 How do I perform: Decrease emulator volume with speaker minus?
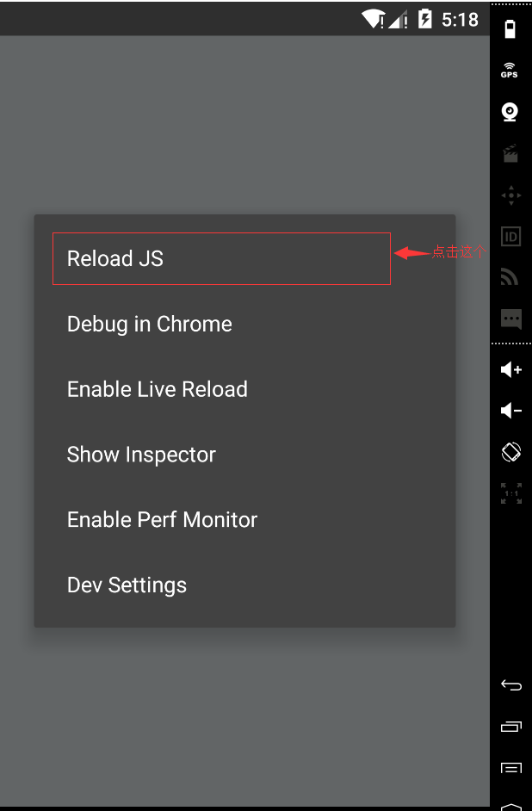click(x=511, y=411)
